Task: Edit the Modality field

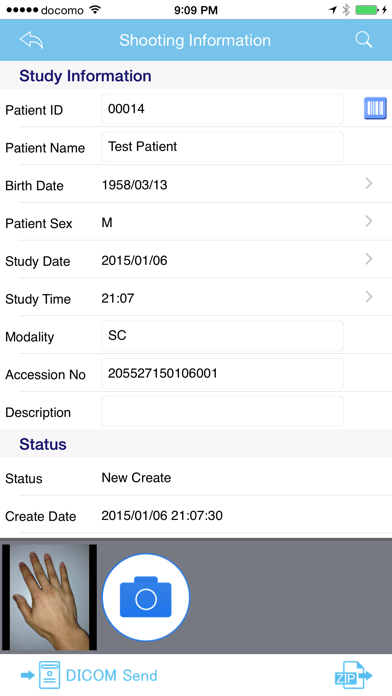Action: coord(222,336)
